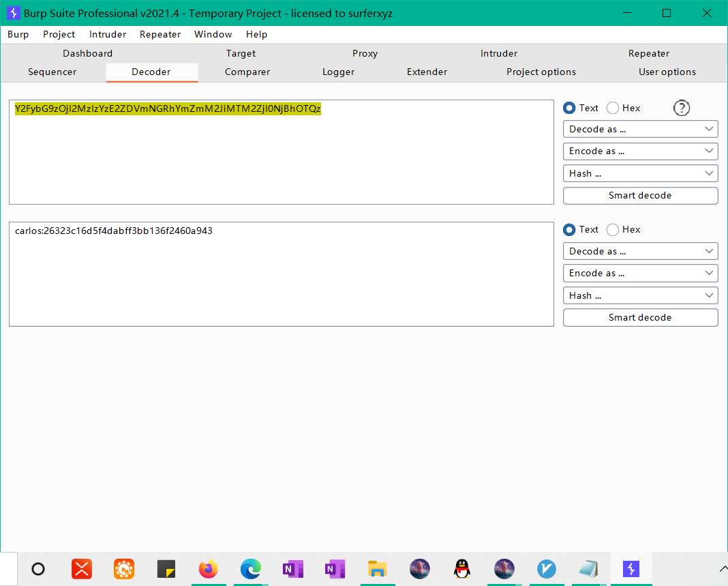Image resolution: width=728 pixels, height=586 pixels.
Task: Open the Intruder menu in menu bar
Action: (x=108, y=34)
